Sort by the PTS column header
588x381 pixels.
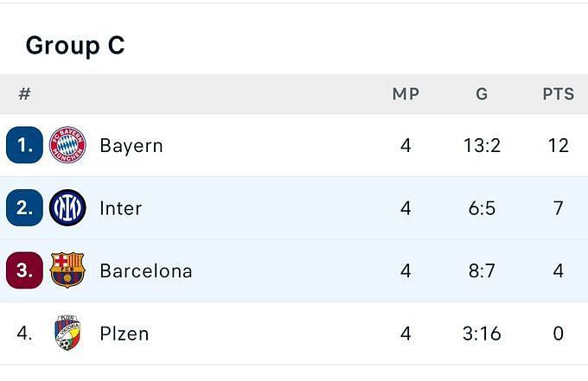(x=559, y=93)
